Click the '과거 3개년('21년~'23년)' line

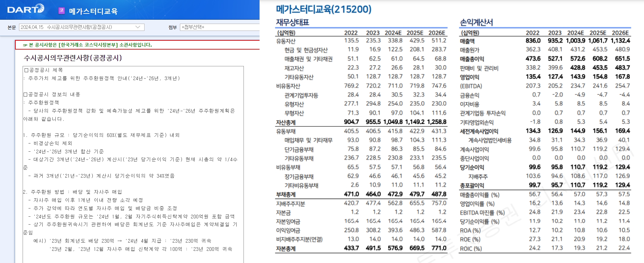(101, 176)
